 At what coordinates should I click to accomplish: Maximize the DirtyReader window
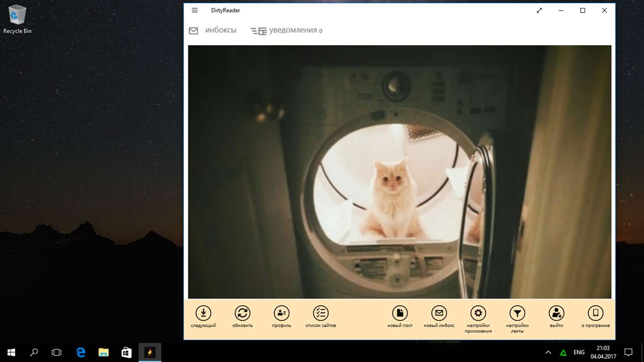(583, 10)
